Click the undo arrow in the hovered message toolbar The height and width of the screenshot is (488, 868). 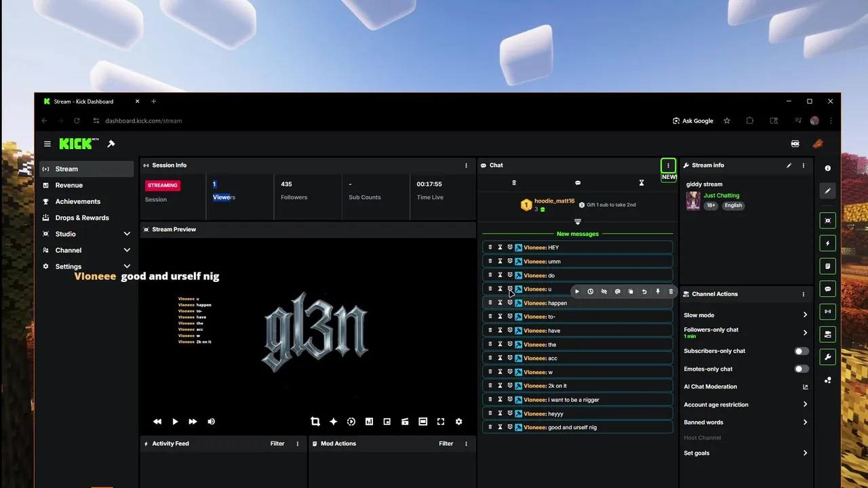pos(644,291)
